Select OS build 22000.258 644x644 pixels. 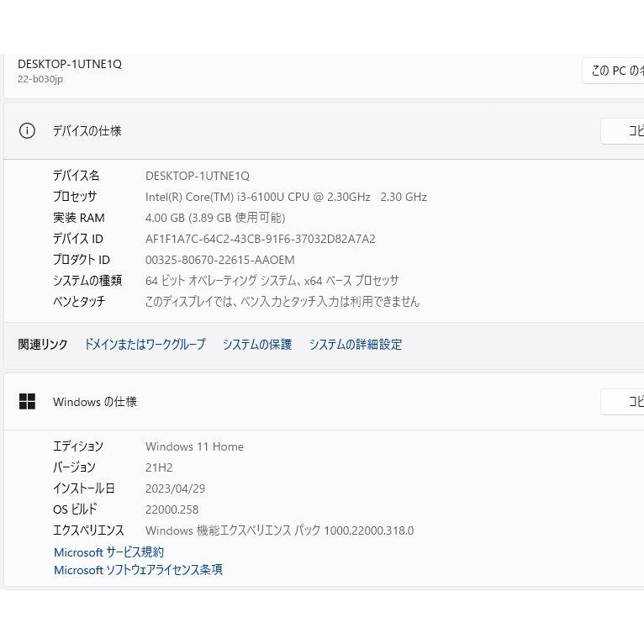click(172, 509)
